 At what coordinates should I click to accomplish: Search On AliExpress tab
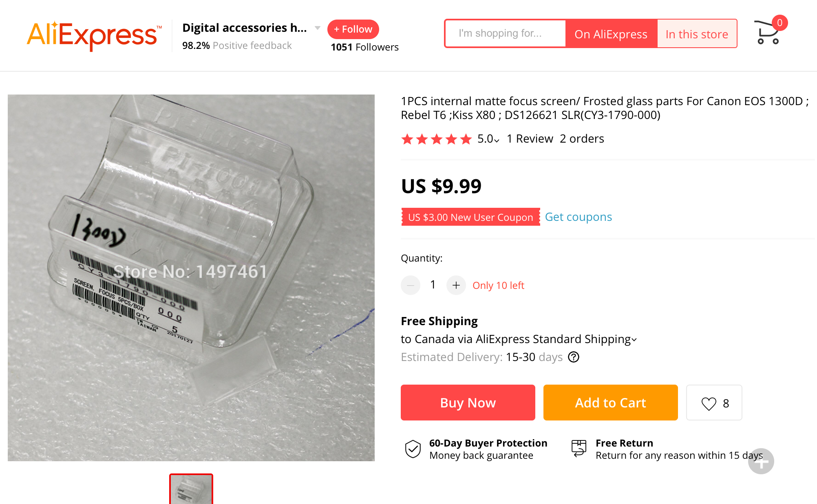point(611,34)
